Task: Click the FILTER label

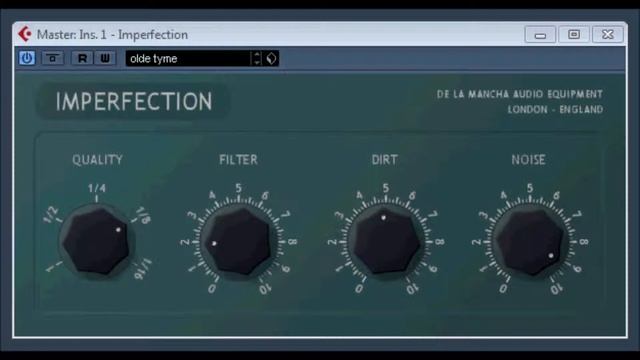Action: tap(238, 160)
